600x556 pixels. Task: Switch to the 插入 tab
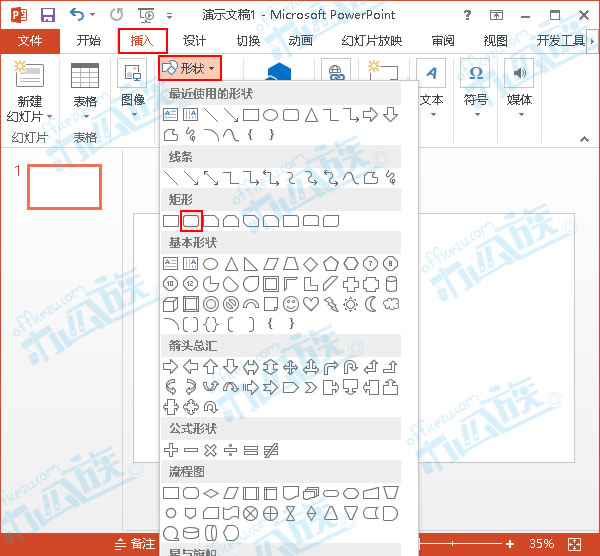[142, 41]
